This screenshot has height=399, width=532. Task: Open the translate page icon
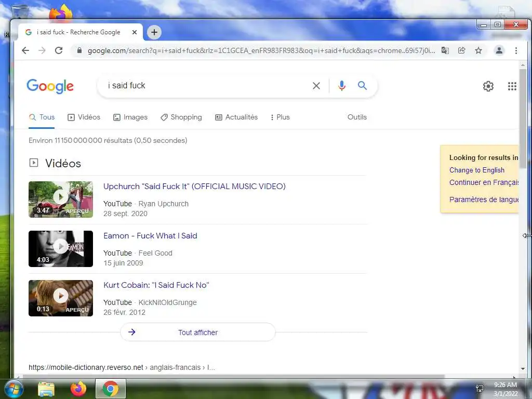pos(445,50)
